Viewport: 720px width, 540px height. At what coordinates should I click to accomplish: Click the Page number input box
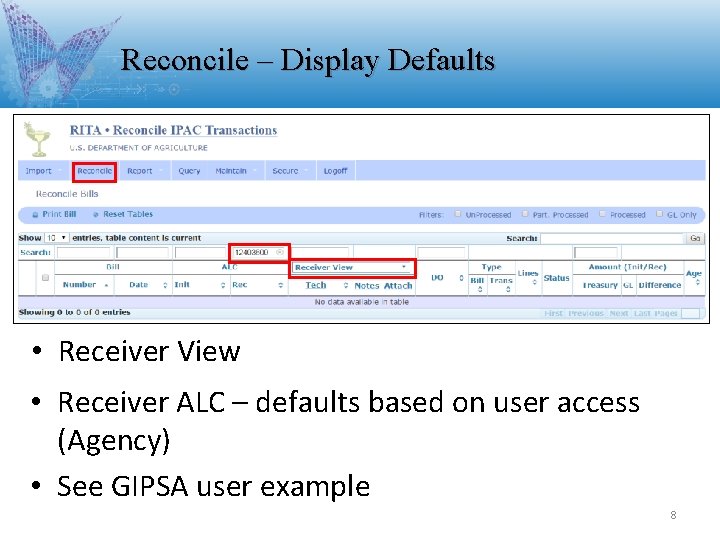pyautogui.click(x=691, y=313)
